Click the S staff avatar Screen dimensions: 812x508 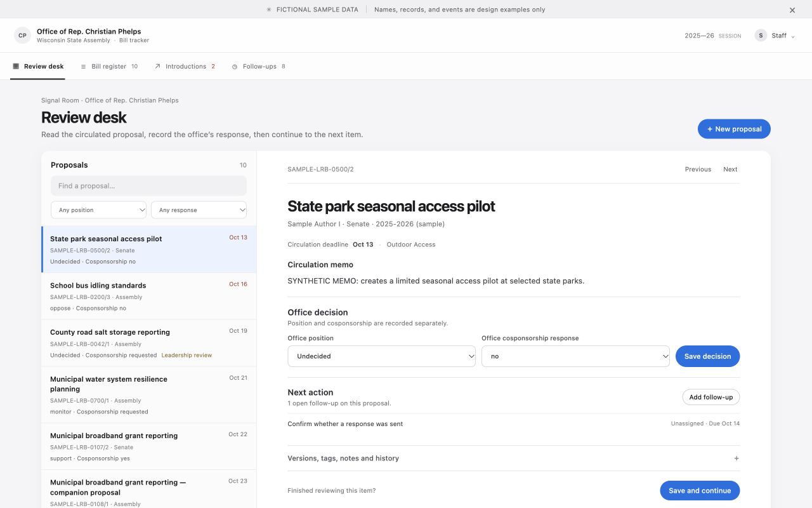[x=761, y=36]
